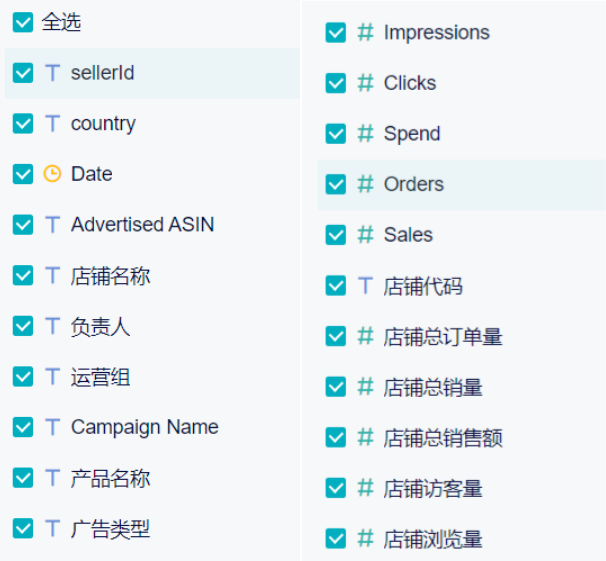
Task: Click the text type icon beside sellerId
Action: point(52,73)
